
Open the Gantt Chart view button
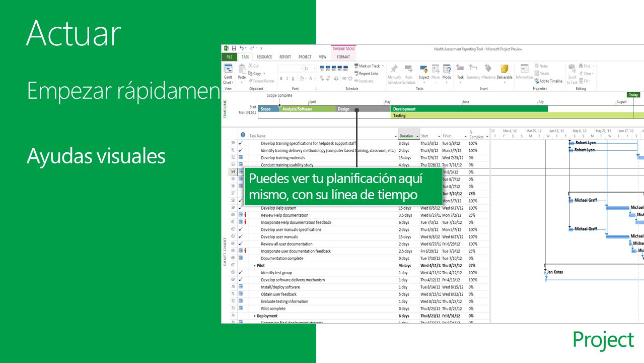[x=228, y=74]
